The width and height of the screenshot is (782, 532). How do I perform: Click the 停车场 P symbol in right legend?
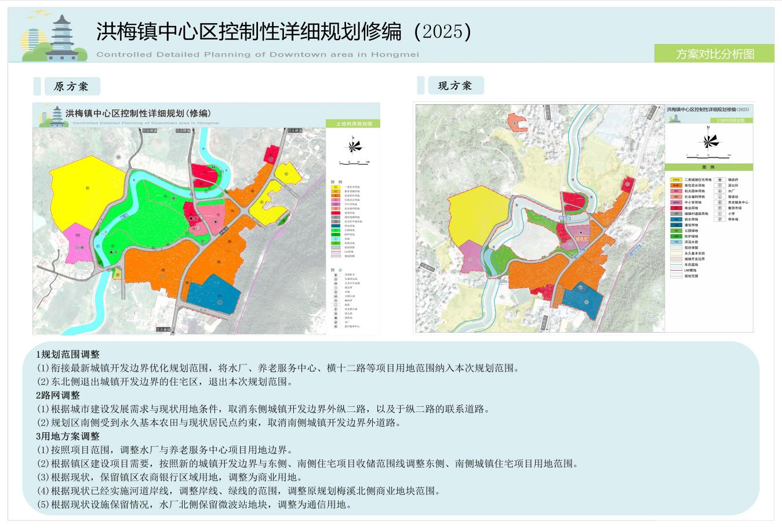(x=719, y=219)
